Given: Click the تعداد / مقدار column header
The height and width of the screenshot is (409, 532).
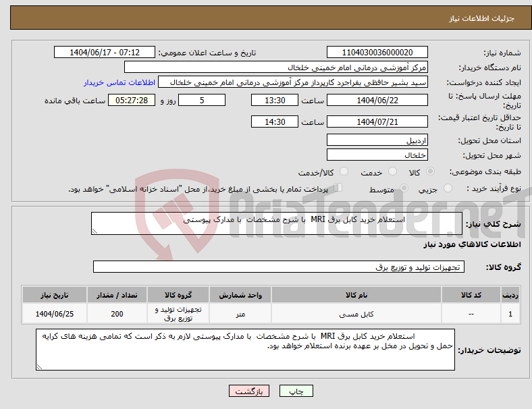Looking at the screenshot, I should tap(117, 295).
